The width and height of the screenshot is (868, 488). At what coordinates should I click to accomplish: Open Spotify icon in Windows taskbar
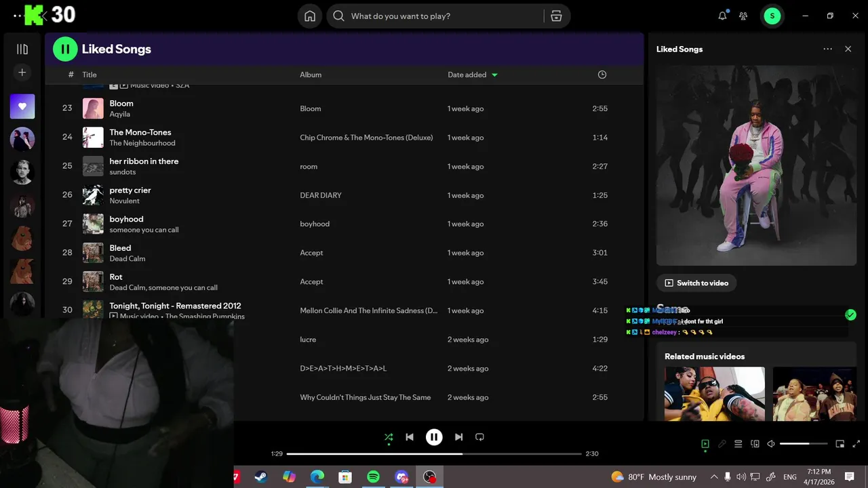[x=374, y=477]
